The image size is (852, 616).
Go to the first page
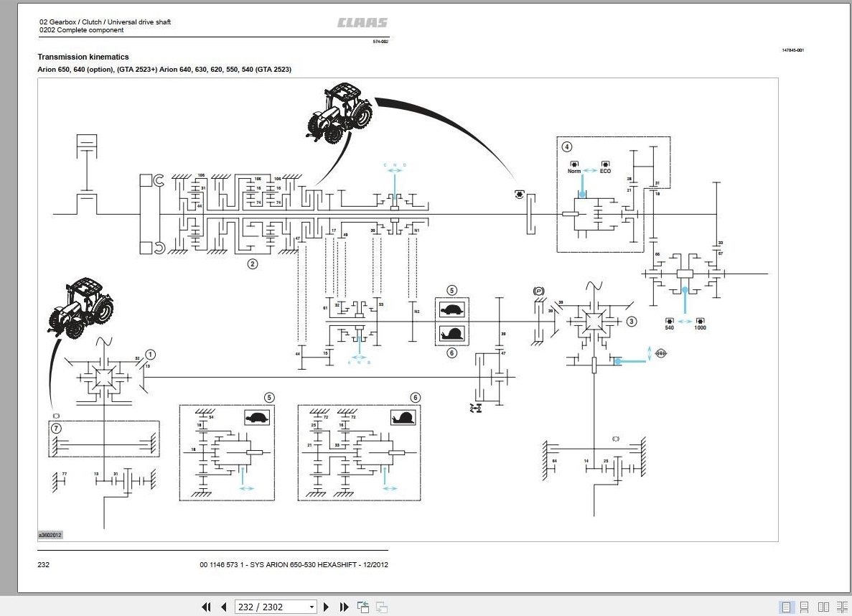206,607
